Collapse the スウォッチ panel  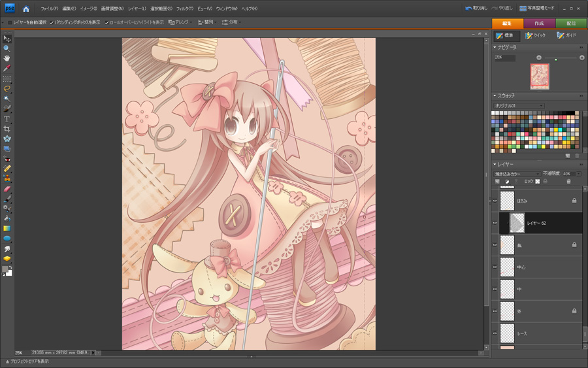tap(495, 95)
